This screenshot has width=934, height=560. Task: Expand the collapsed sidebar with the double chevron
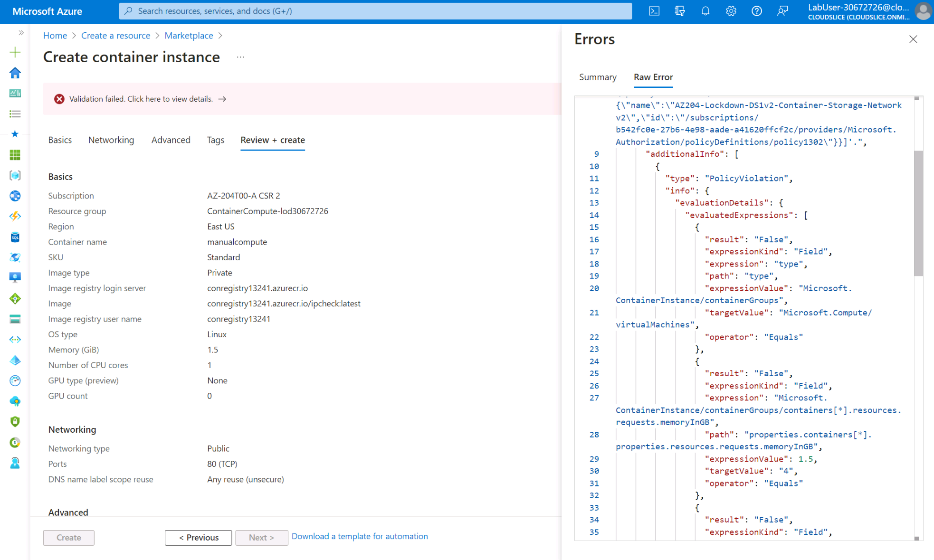pos(21,33)
